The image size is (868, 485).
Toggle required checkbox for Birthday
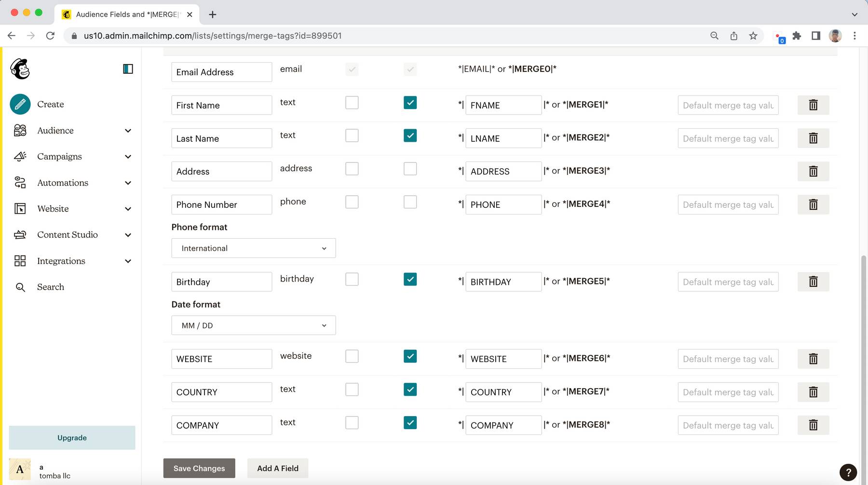(x=352, y=279)
